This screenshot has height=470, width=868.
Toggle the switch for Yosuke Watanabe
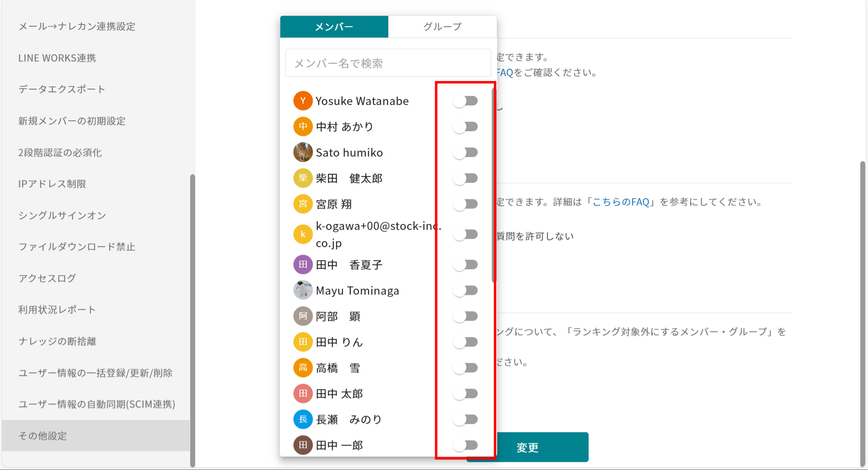pyautogui.click(x=465, y=101)
